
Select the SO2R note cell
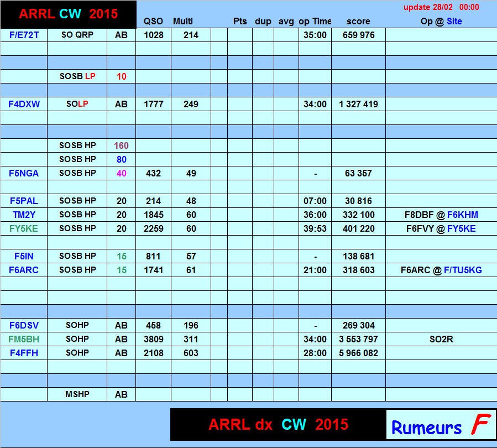441,339
